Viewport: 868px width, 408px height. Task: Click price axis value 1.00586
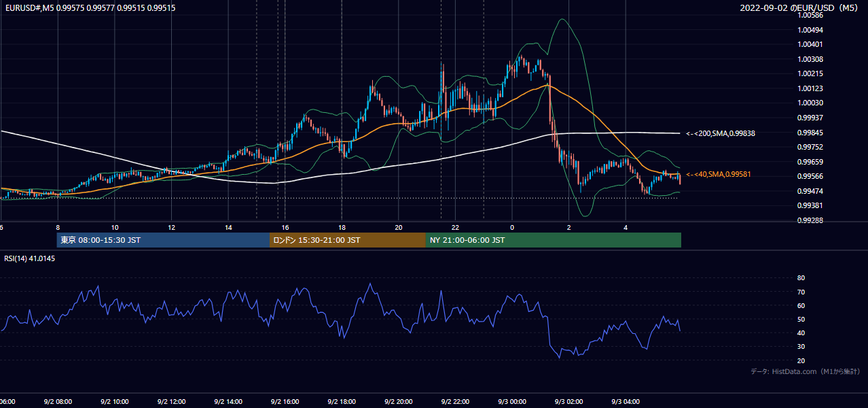point(810,15)
